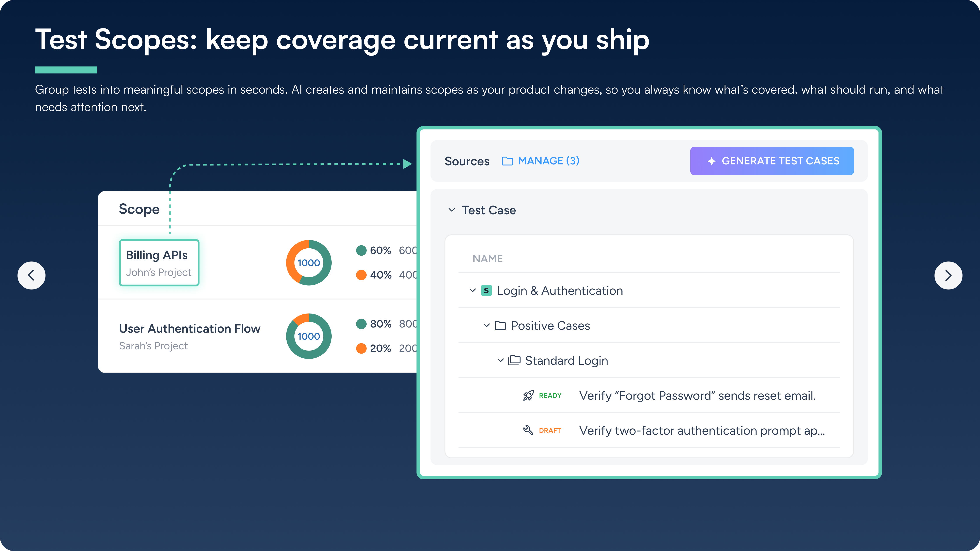980x551 pixels.
Task: Click the Standard Login stacked folder icon
Action: [514, 361]
